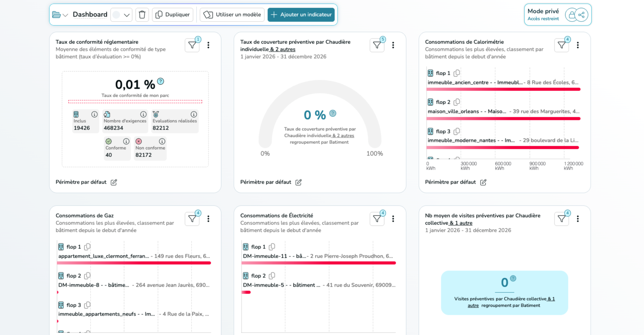644x335 pixels.
Task: Click '& 1 autre' link in visites préventives title
Action: (461, 223)
